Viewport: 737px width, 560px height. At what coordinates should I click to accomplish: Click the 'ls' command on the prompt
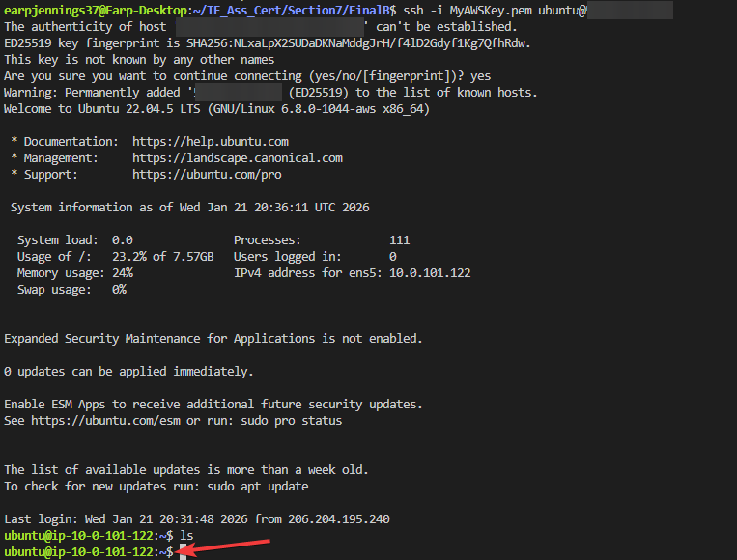(x=186, y=536)
